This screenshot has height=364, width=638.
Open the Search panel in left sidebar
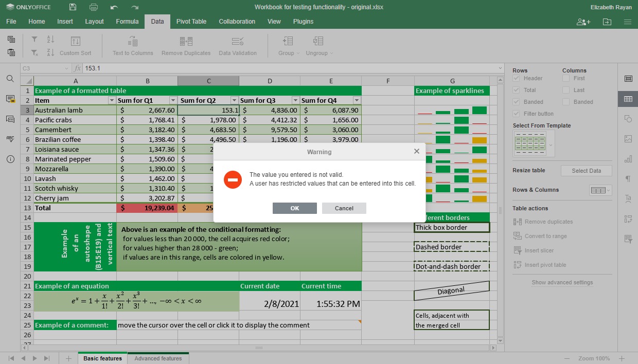10,79
